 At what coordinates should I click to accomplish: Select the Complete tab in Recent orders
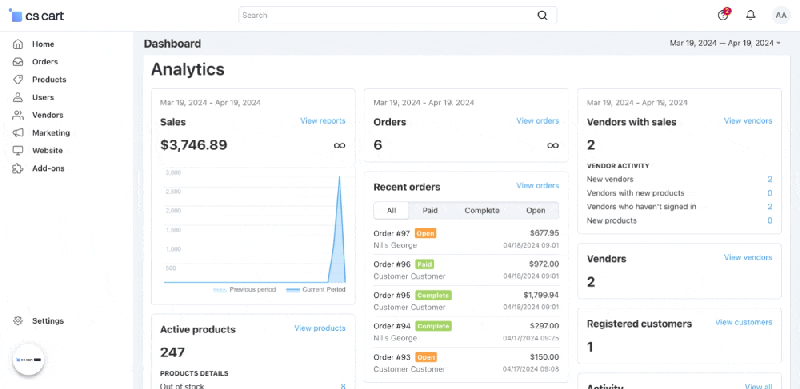[482, 210]
